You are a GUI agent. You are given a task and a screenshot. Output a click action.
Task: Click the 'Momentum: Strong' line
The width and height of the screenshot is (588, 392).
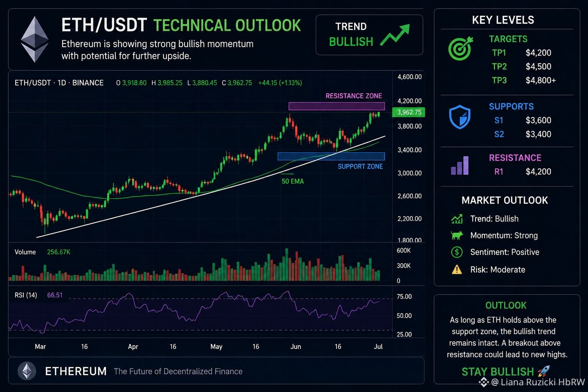(x=504, y=235)
